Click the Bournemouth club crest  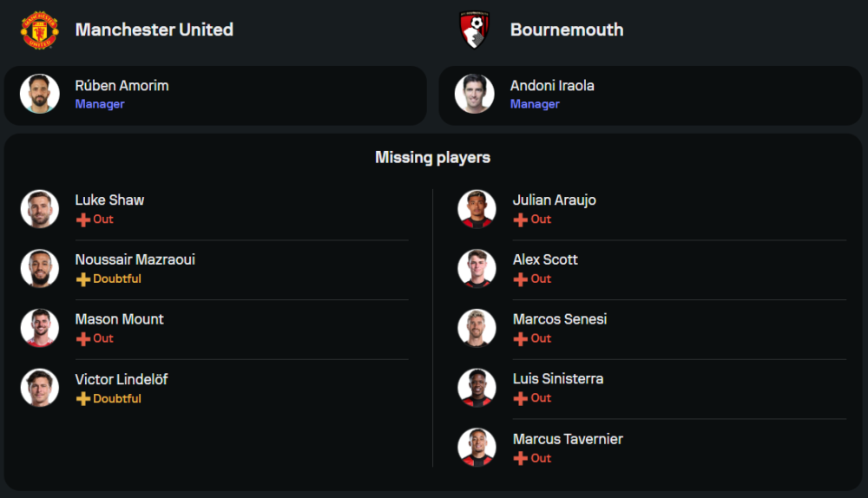pyautogui.click(x=475, y=29)
